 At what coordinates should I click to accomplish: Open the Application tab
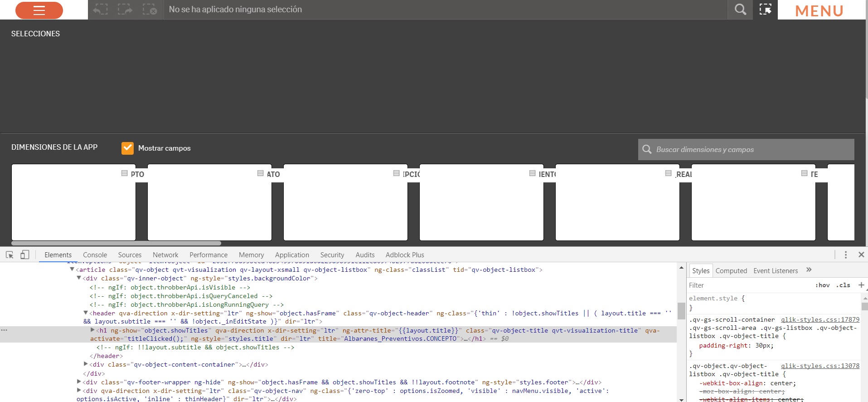[292, 255]
